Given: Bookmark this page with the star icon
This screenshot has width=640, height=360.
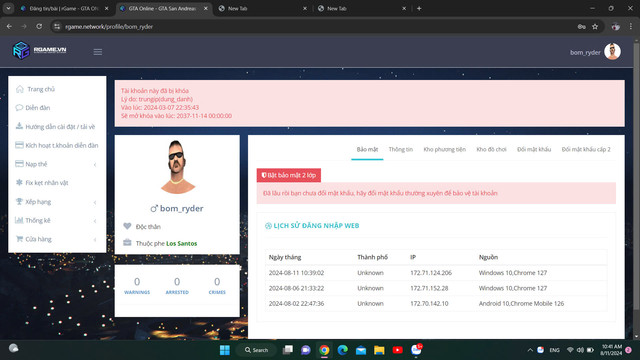Looking at the screenshot, I should coord(595,27).
